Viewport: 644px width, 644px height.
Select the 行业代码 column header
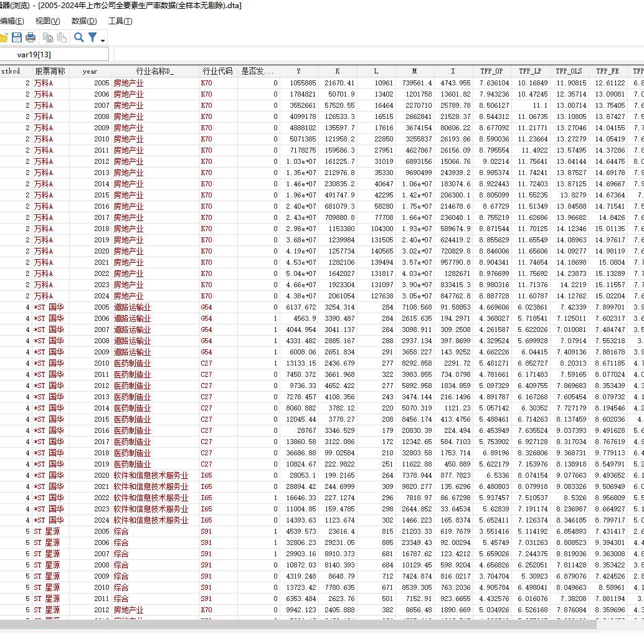point(217,71)
